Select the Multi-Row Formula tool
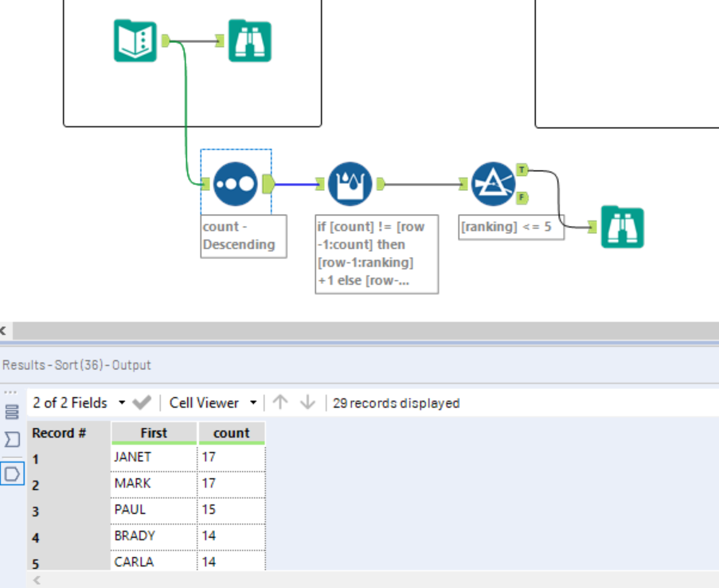This screenshot has height=588, width=719. (350, 185)
